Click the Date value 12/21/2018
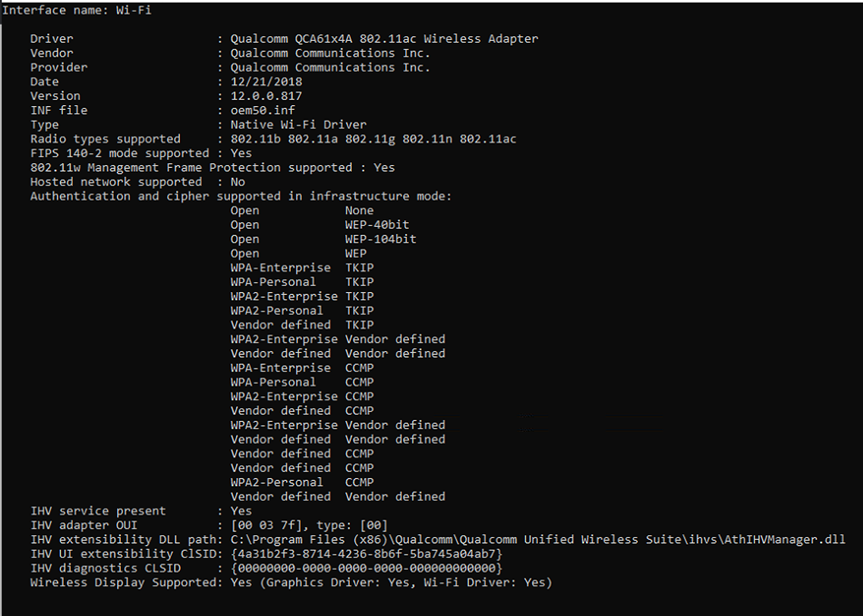Screen dimensions: 863x616 266,81
